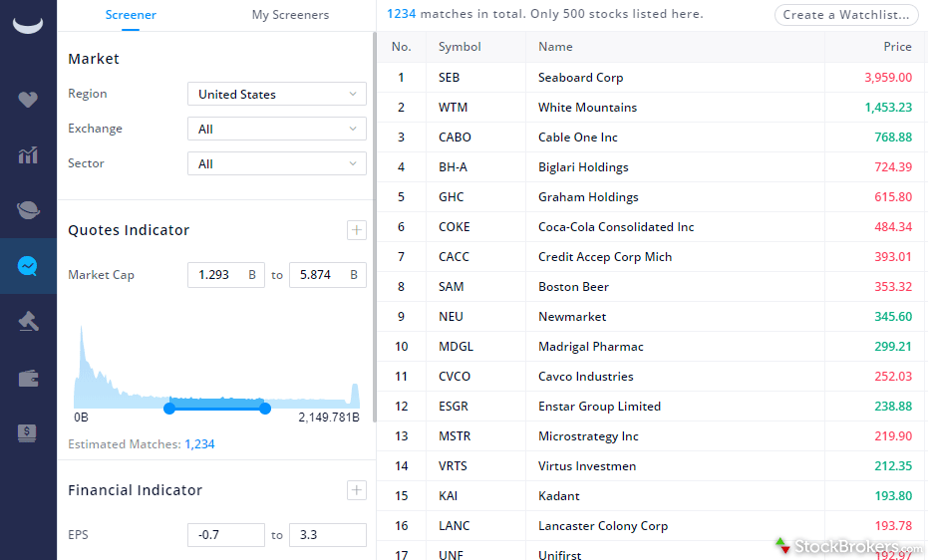Image resolution: width=928 pixels, height=560 pixels.
Task: Open the heart watchlist icon in sidebar
Action: [28, 100]
